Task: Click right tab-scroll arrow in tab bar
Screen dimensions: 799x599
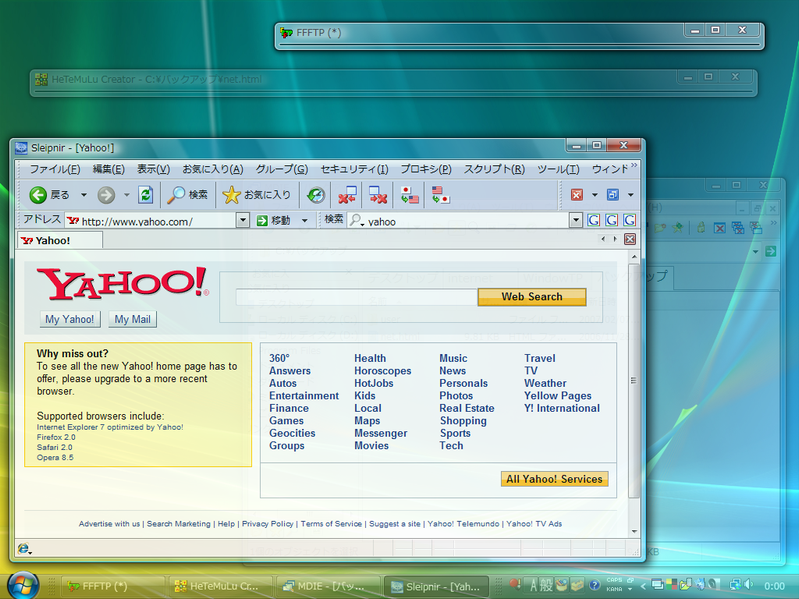Action: tap(615, 239)
